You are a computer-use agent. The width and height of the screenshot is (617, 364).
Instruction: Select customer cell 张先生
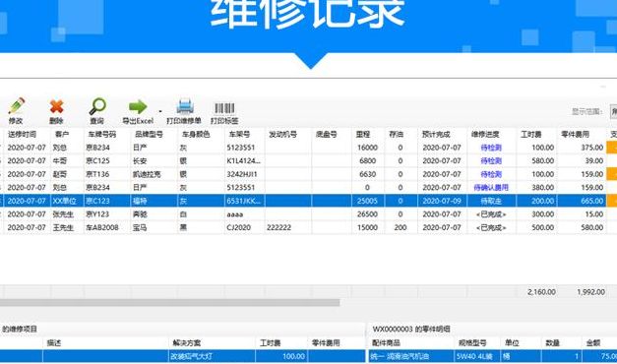coord(63,214)
